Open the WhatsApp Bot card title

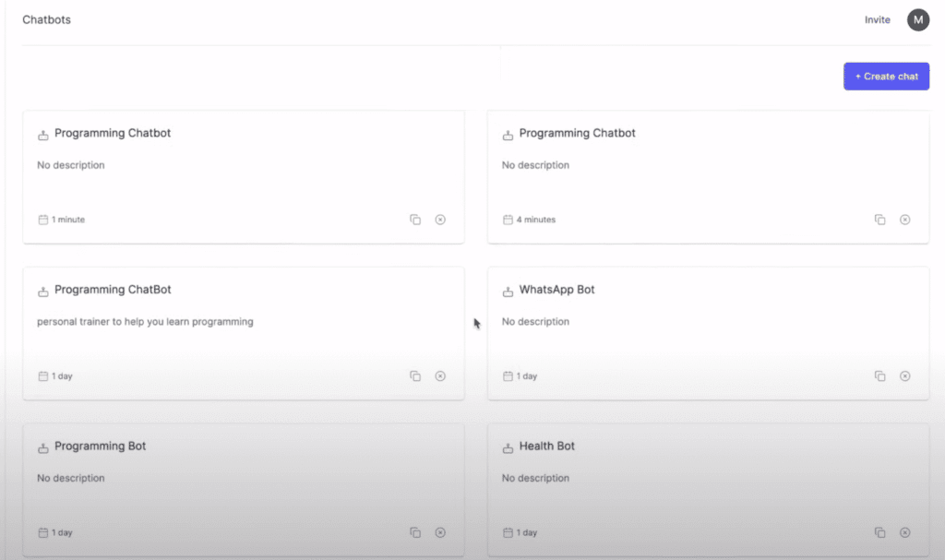coord(556,290)
